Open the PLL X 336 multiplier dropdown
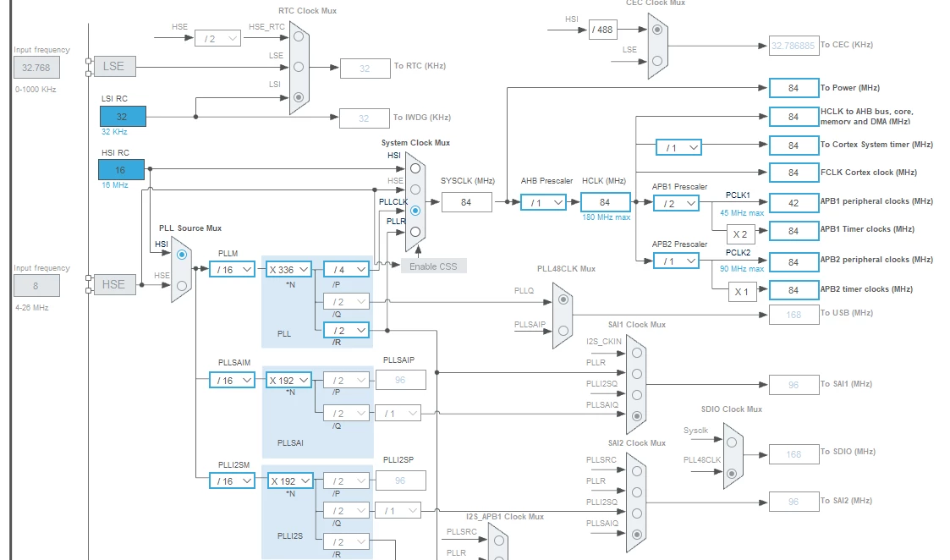 pyautogui.click(x=289, y=269)
